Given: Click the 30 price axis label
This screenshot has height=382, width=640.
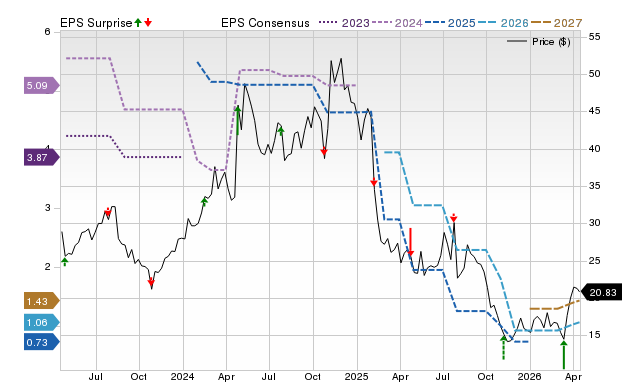Looking at the screenshot, I should [594, 223].
